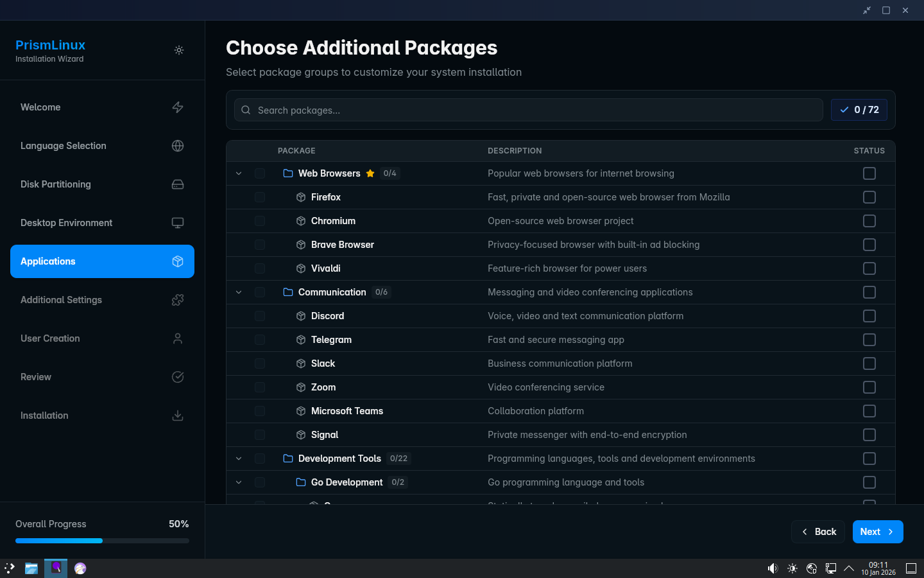Click the Firefox package icon
This screenshot has height=578, width=924.
(301, 197)
